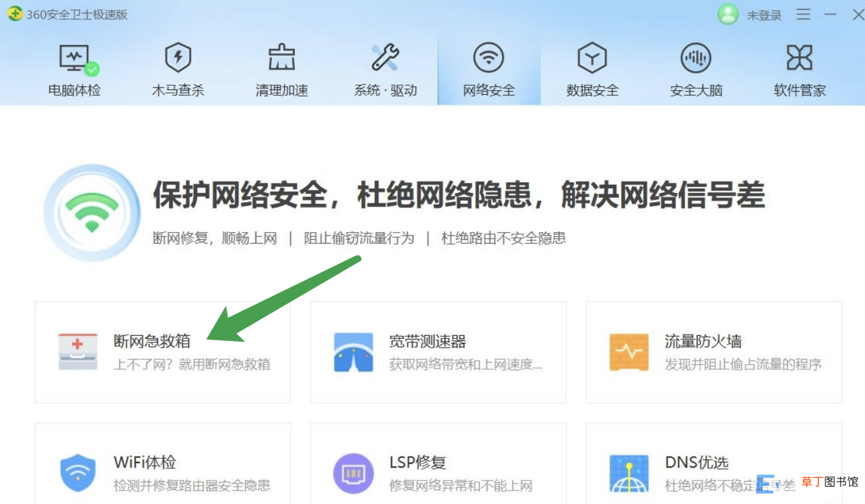Viewport: 865px width, 504px height.
Task: Switch to the 数据安全 tab label
Action: coord(592,90)
